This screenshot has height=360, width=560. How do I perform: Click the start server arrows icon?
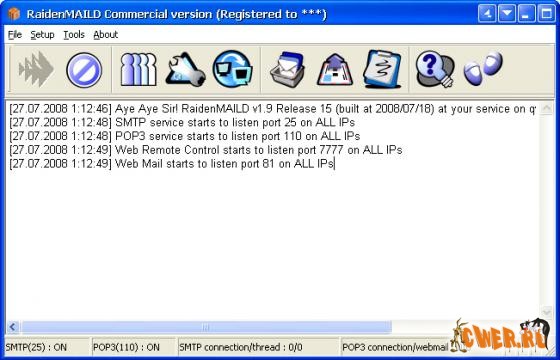tap(36, 69)
